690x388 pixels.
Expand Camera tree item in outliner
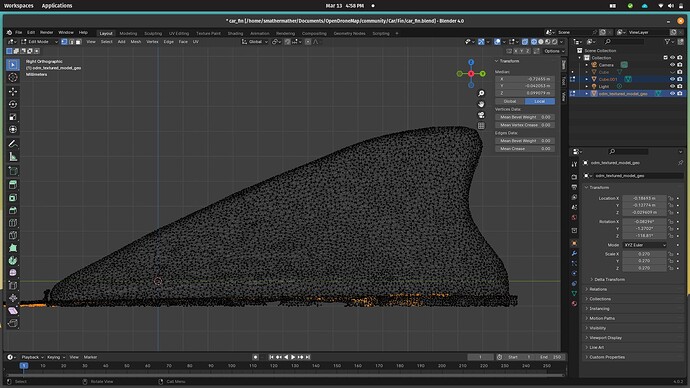[x=587, y=65]
